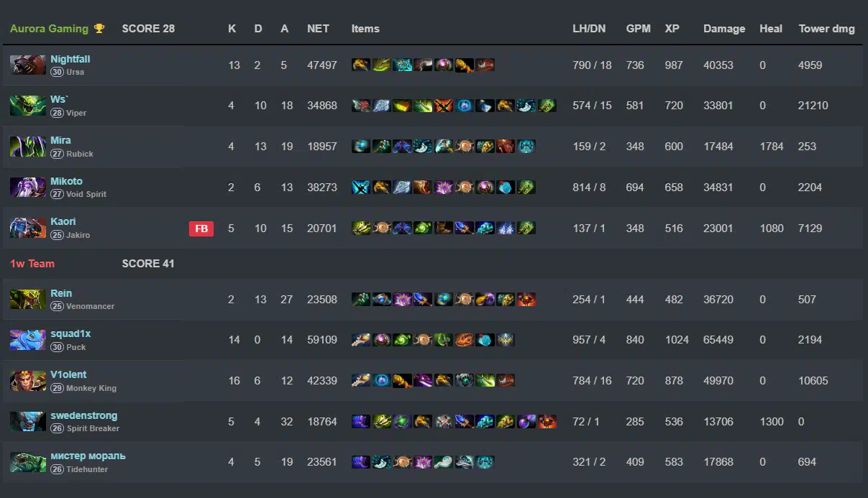Open Kaori's Jakiro hero portrait

(28, 229)
